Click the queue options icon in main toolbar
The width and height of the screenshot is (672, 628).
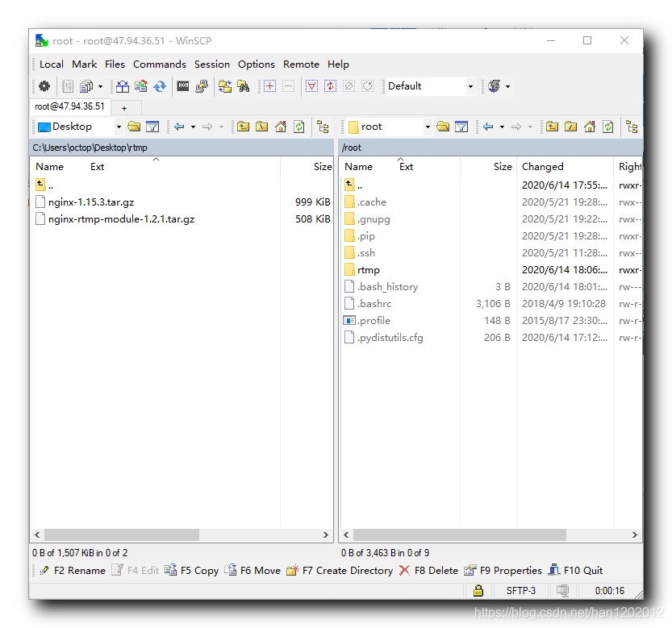coord(86,86)
